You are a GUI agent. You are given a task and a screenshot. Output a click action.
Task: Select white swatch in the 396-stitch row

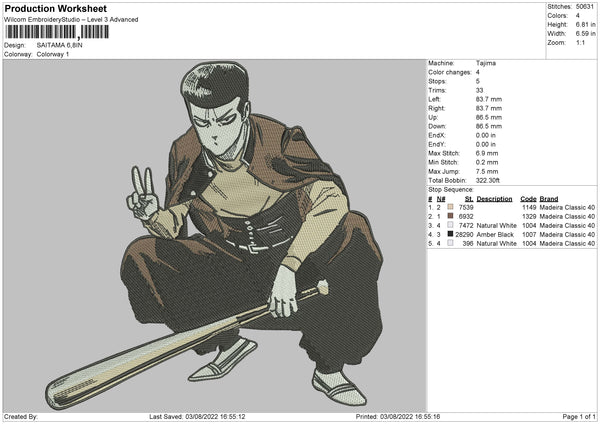pos(450,243)
